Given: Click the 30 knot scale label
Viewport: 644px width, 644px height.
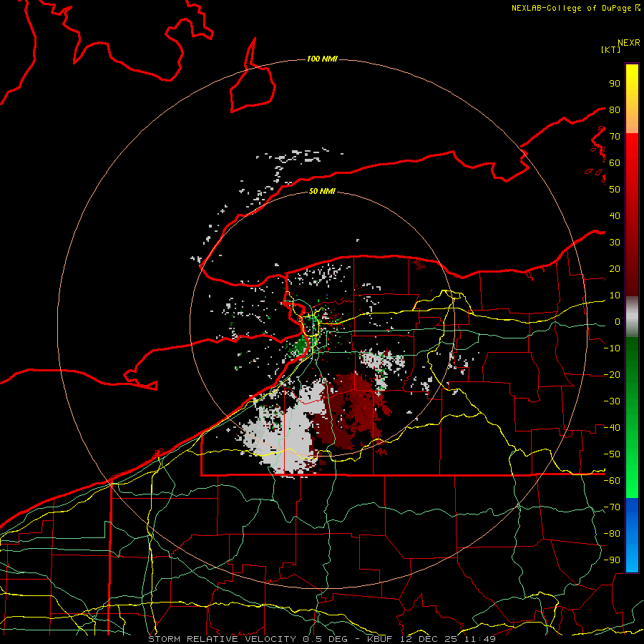Looking at the screenshot, I should [x=615, y=243].
